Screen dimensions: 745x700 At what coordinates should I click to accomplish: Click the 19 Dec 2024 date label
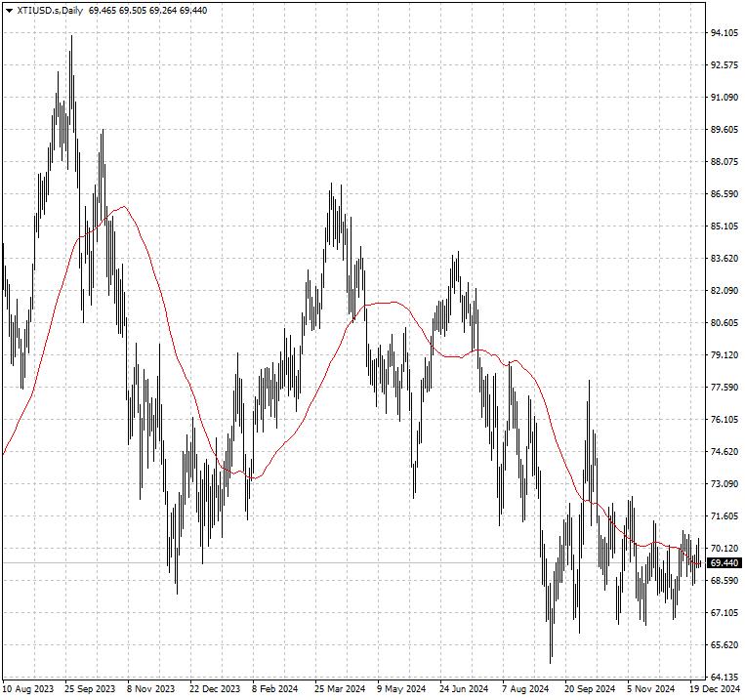[x=715, y=689]
